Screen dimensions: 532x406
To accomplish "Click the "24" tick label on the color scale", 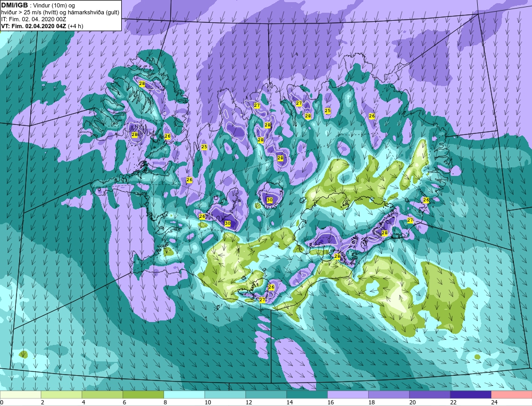I will pos(494,402).
